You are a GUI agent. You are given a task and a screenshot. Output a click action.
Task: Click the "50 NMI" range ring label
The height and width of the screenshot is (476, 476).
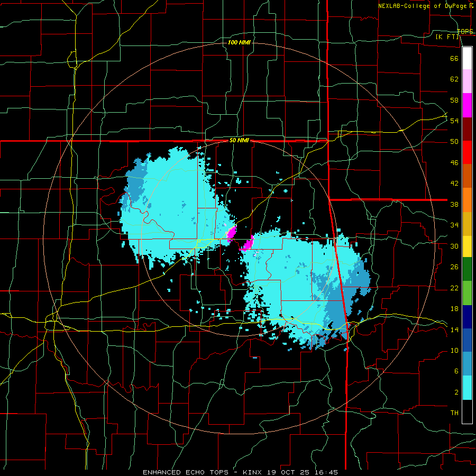(x=239, y=140)
